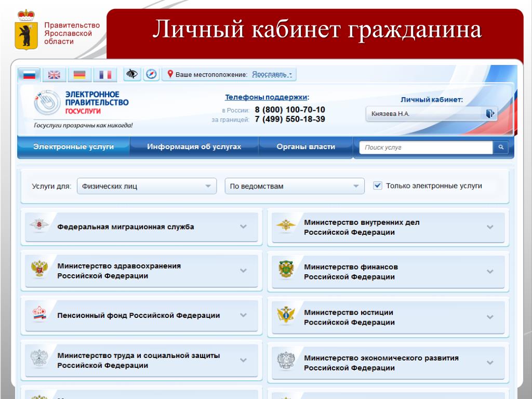Image resolution: width=532 pixels, height=399 pixels.
Task: Click the red location pin icon
Action: coord(170,74)
